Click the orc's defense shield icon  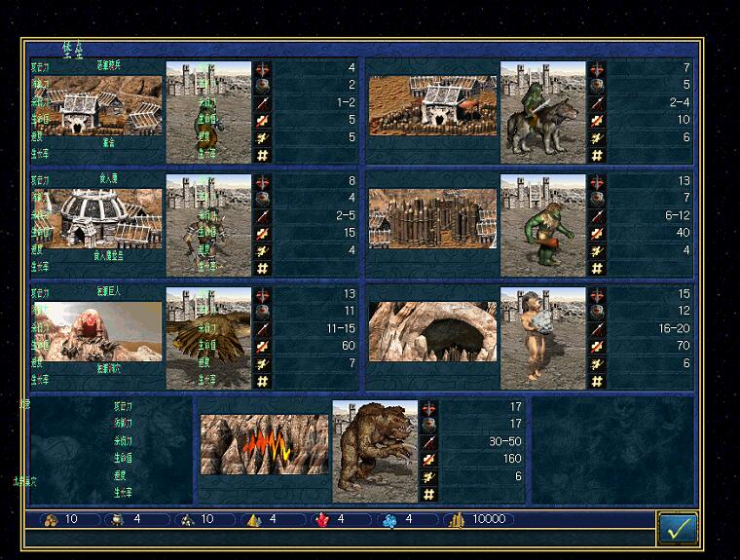click(262, 200)
